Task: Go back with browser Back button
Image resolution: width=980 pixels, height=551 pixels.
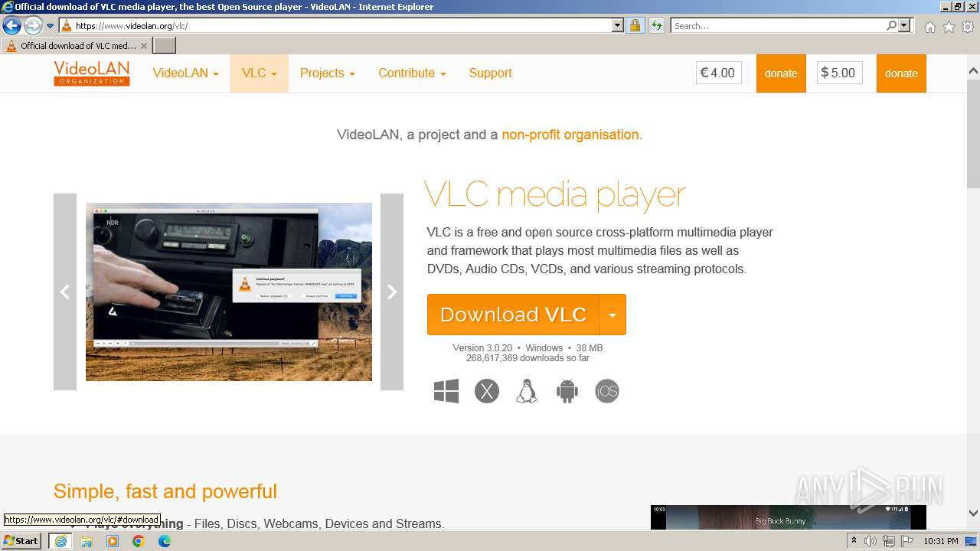Action: pyautogui.click(x=11, y=26)
